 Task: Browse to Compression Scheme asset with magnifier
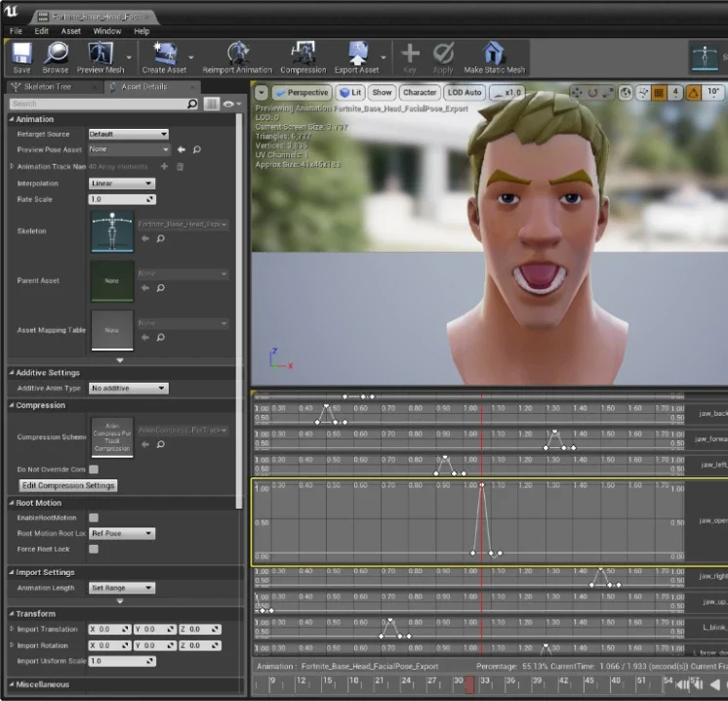click(161, 444)
